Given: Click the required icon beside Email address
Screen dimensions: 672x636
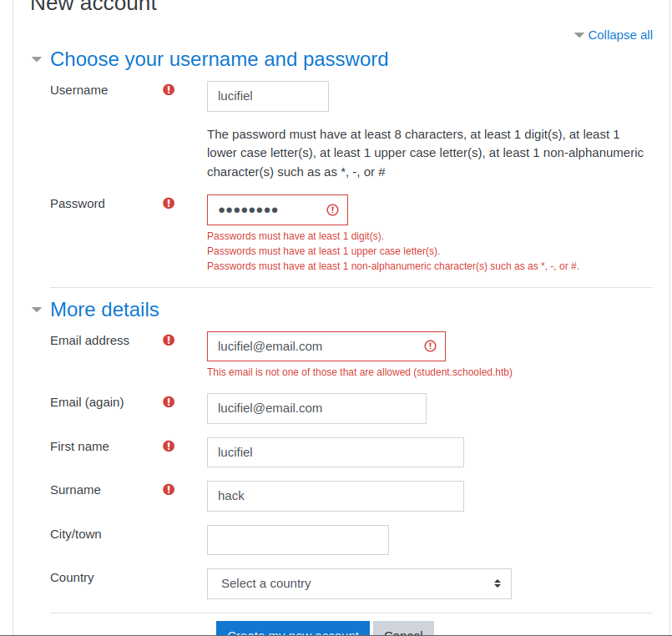Looking at the screenshot, I should tap(169, 341).
